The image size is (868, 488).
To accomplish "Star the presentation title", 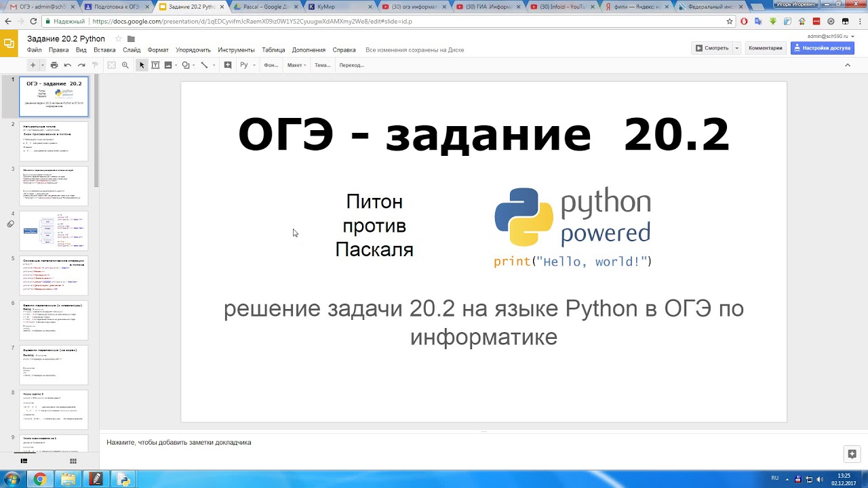I will pos(118,39).
